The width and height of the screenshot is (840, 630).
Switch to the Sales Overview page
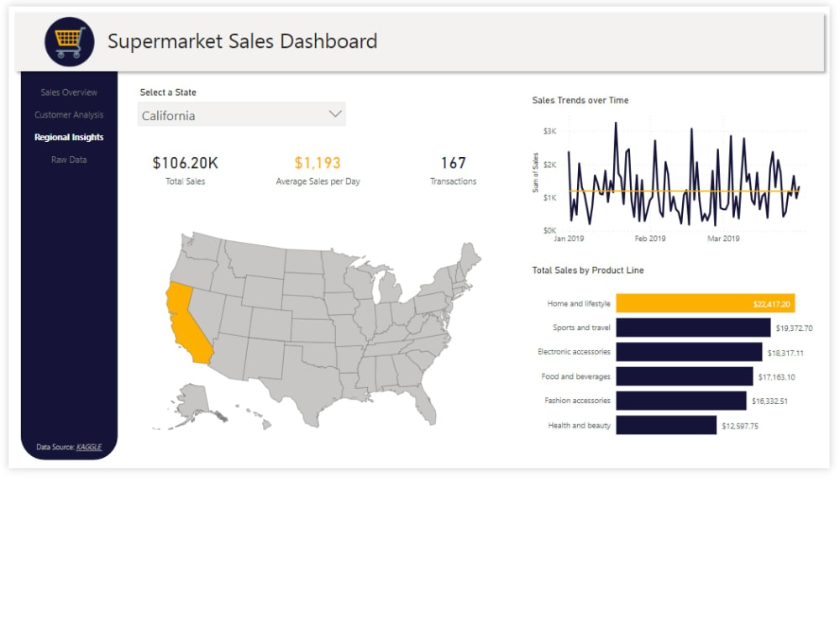pyautogui.click(x=68, y=92)
